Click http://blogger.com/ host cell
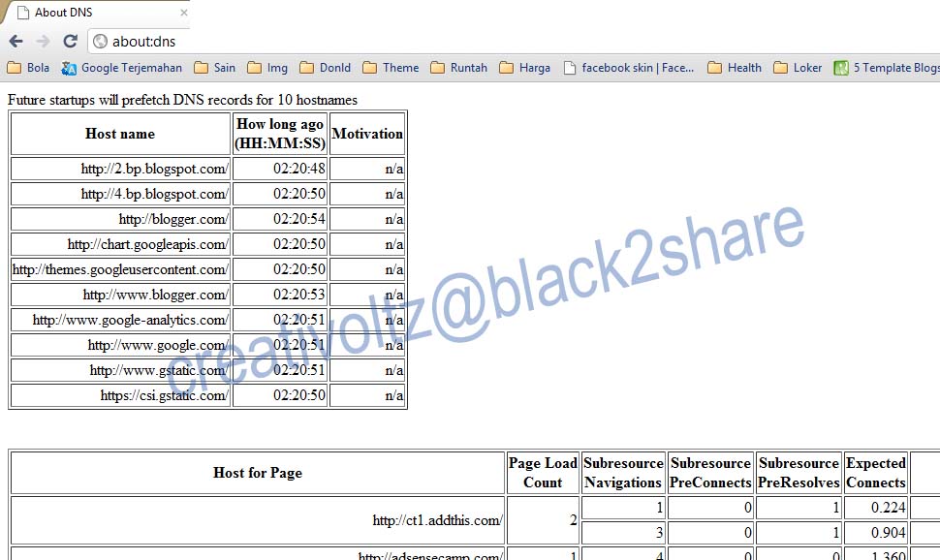The height and width of the screenshot is (560, 940). tap(120, 219)
